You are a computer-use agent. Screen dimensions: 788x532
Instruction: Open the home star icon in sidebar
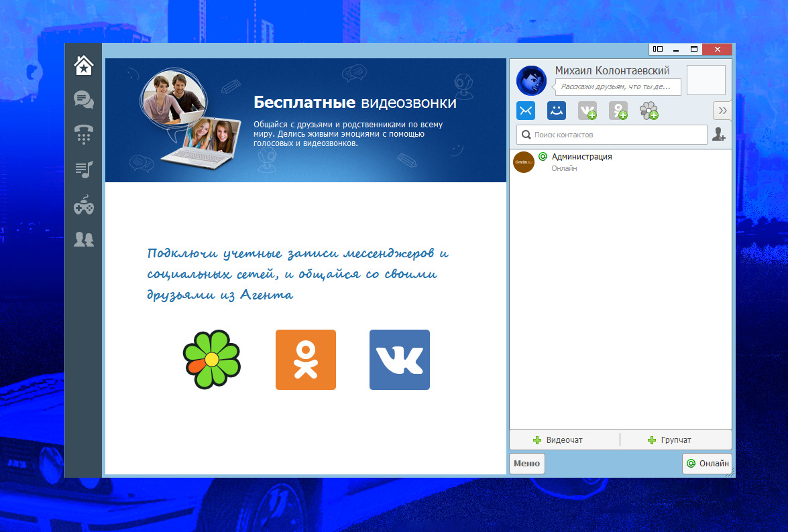(83, 65)
